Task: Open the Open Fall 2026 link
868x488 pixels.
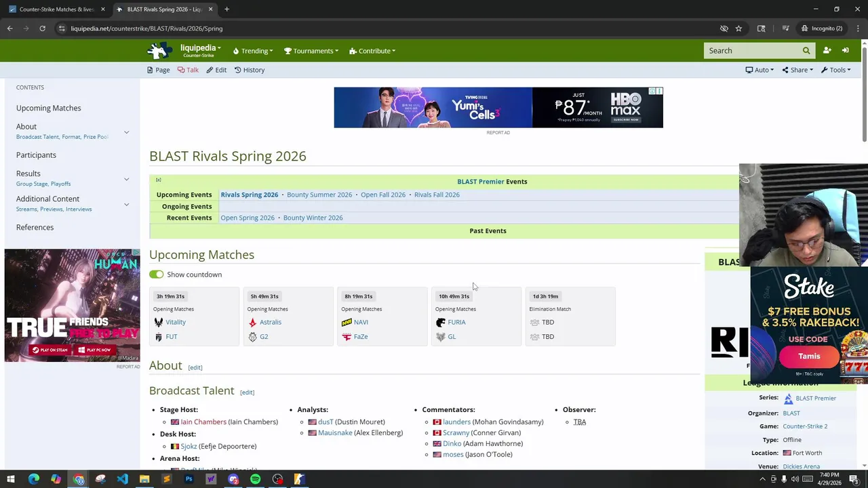Action: [x=383, y=195]
